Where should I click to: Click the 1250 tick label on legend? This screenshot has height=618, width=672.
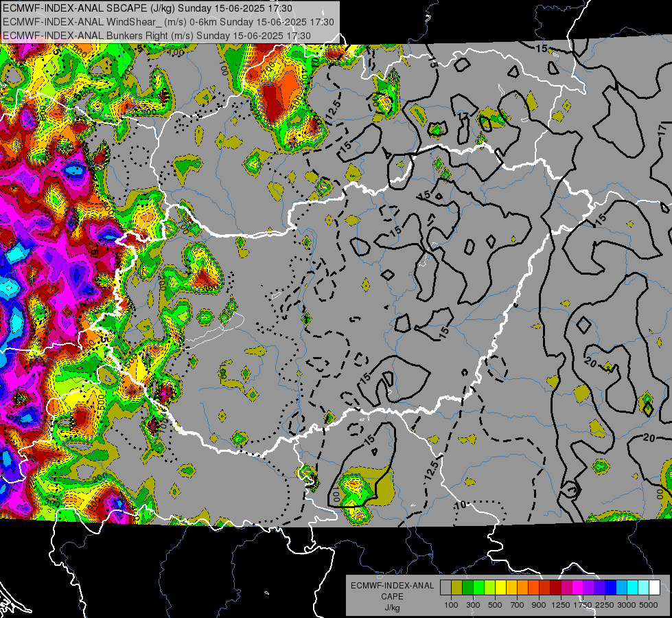pyautogui.click(x=561, y=605)
